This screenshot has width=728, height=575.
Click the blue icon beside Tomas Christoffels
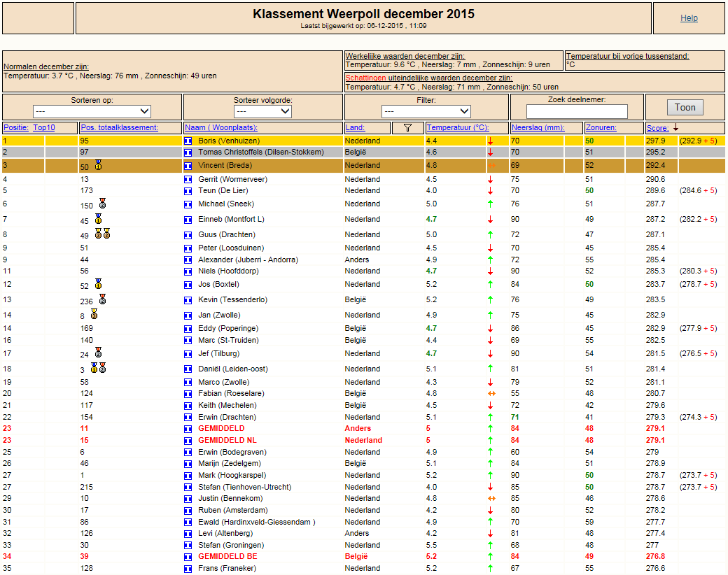point(188,152)
